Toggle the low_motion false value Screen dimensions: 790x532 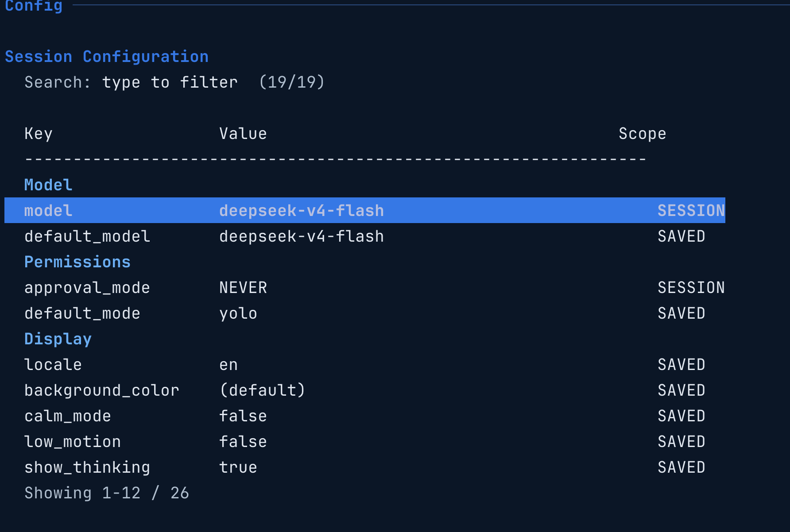[243, 441]
